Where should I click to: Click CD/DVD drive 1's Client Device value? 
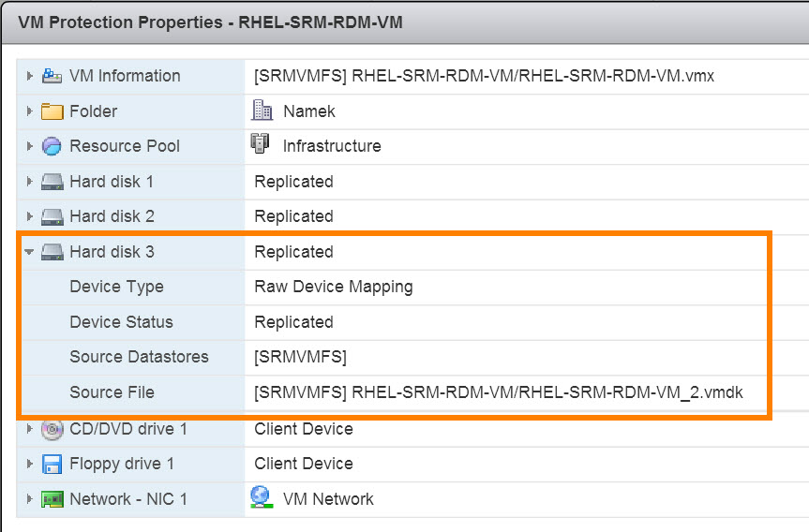click(x=304, y=429)
